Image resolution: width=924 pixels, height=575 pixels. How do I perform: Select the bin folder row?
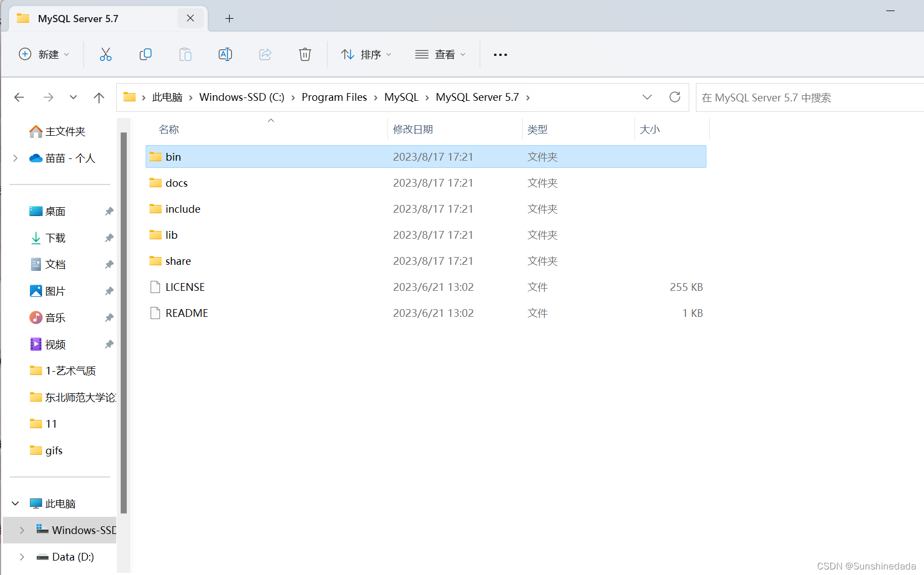[x=426, y=157]
